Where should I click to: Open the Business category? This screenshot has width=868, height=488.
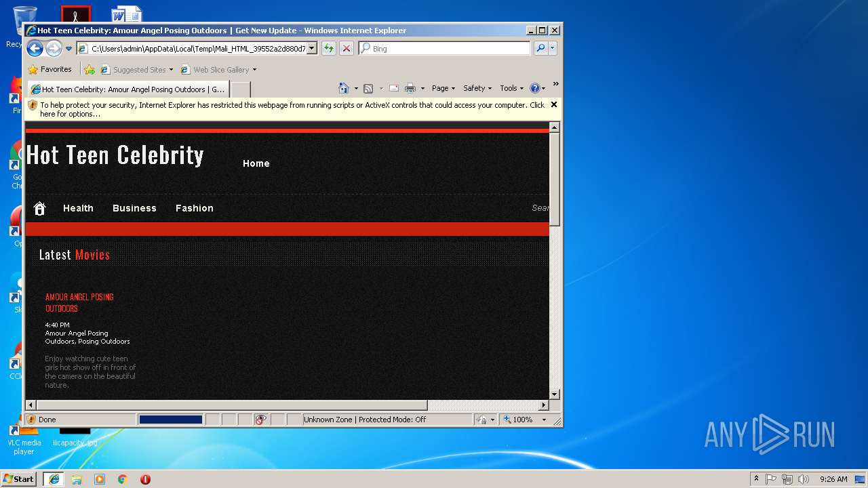click(134, 208)
